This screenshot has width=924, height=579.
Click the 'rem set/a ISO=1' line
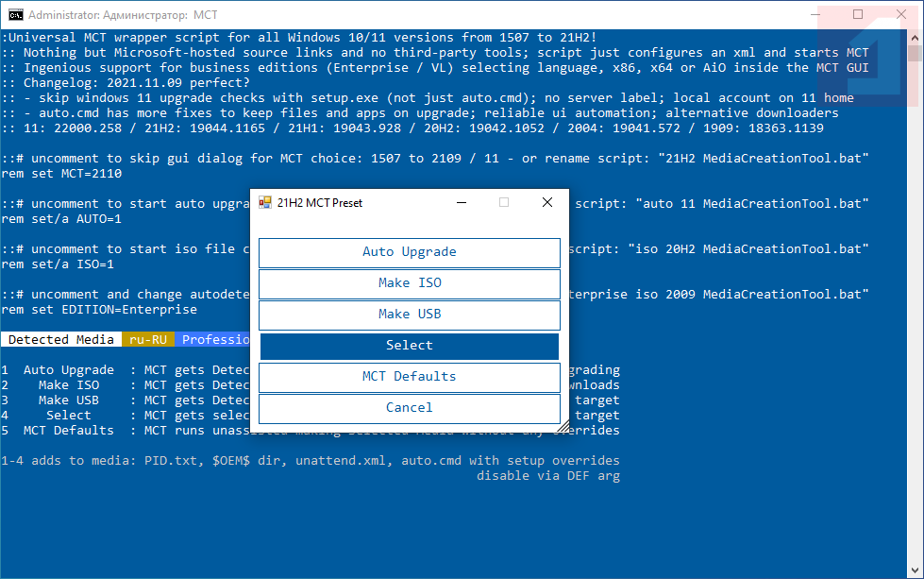pos(58,264)
